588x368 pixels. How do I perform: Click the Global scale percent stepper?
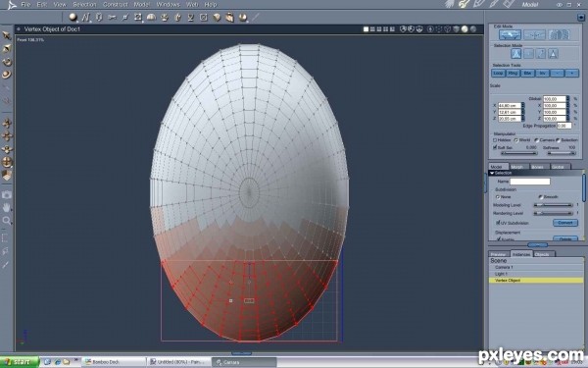(567, 99)
